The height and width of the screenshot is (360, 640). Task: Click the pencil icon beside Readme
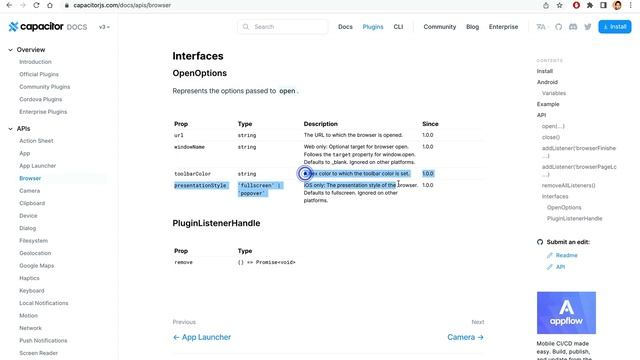tap(549, 256)
